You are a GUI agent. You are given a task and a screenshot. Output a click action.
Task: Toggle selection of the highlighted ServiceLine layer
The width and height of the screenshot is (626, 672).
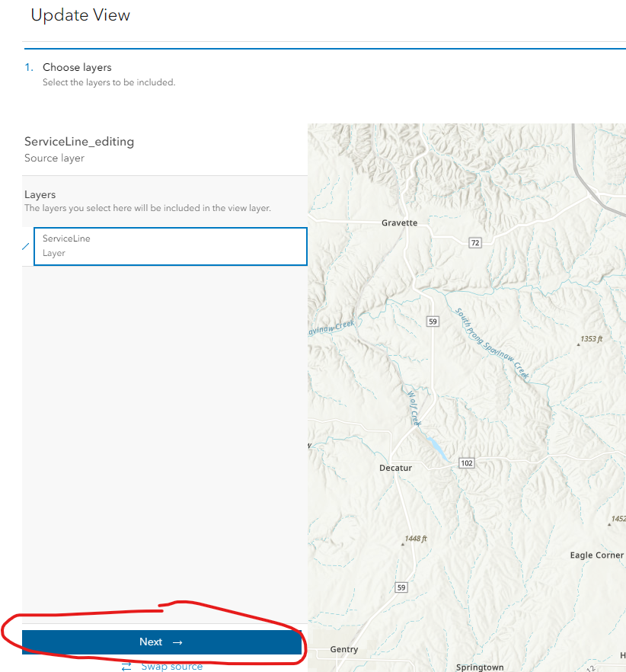click(171, 246)
